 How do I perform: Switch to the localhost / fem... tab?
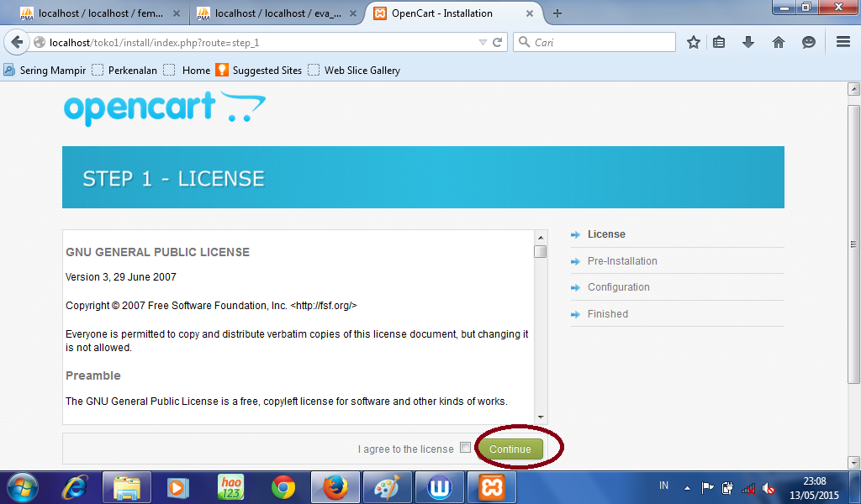point(99,13)
